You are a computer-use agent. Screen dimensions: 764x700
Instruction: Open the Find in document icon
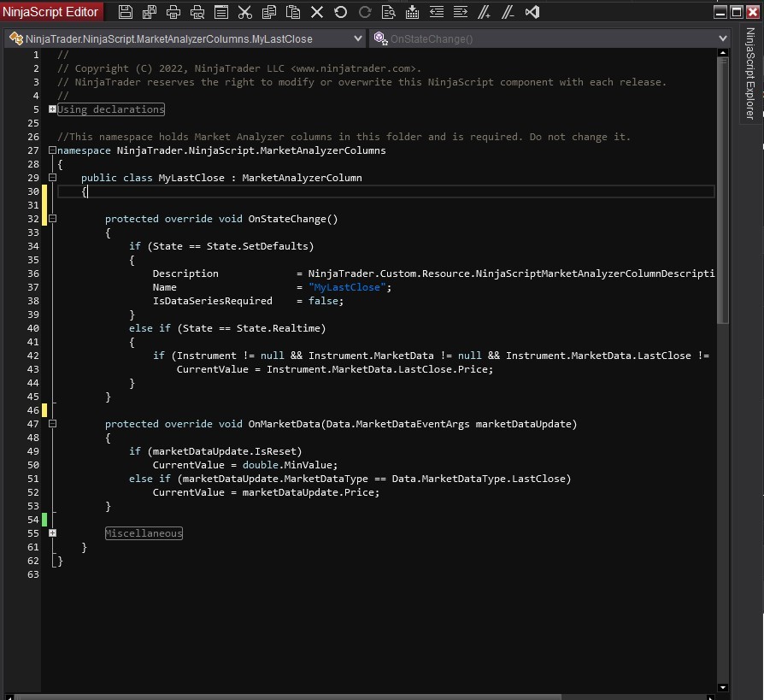click(389, 12)
